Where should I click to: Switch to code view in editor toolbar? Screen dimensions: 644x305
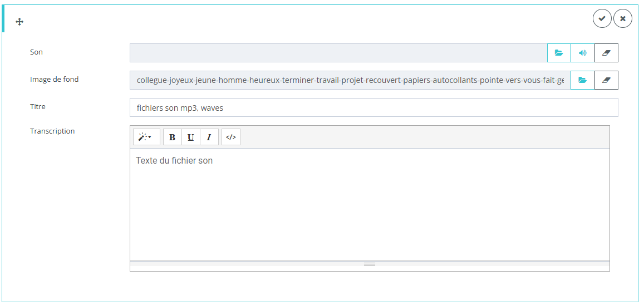(x=231, y=137)
